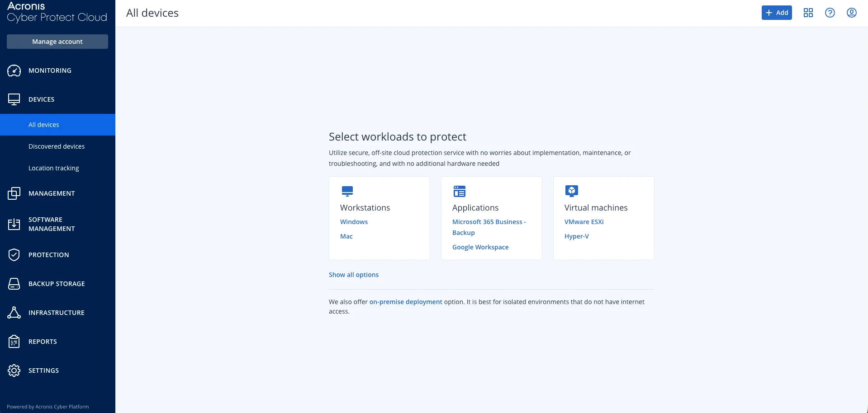Open the REPORTS menu section
868x413 pixels.
pos(57,342)
